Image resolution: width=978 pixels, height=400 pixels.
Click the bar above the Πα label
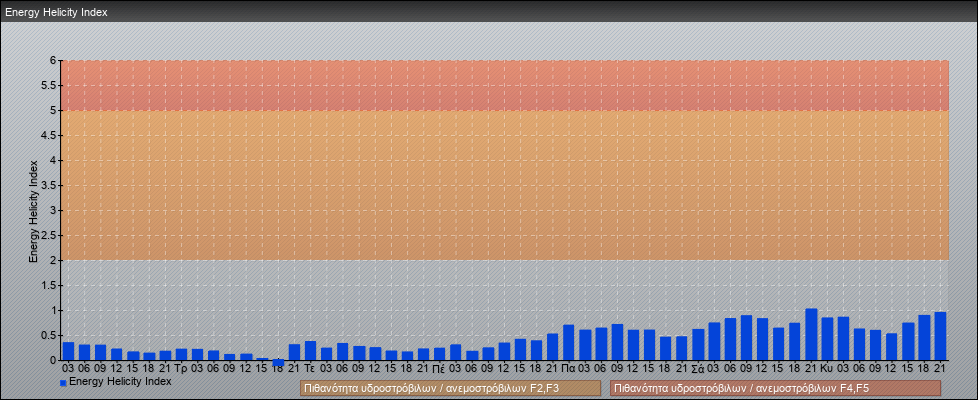(x=568, y=343)
